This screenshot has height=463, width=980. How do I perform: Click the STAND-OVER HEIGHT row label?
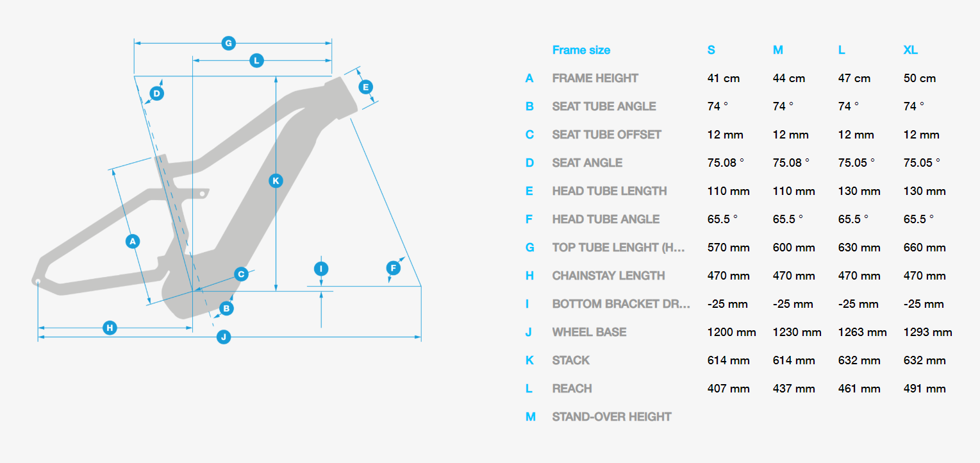(x=611, y=417)
